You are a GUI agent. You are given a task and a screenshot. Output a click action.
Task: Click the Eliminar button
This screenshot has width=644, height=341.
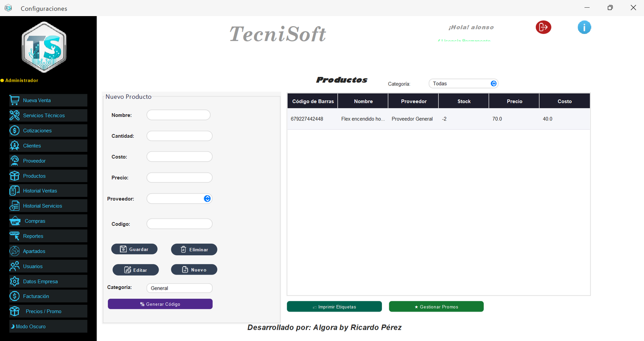[x=194, y=249]
